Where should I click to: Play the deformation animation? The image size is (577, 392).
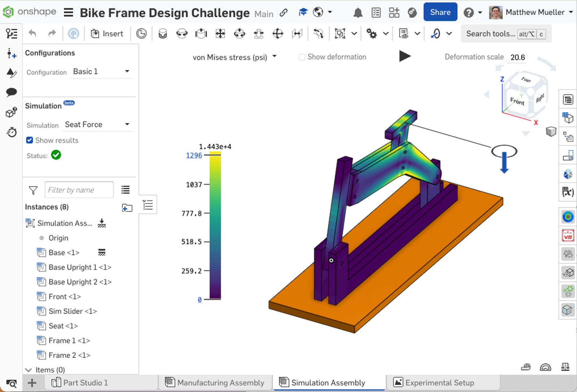(405, 56)
